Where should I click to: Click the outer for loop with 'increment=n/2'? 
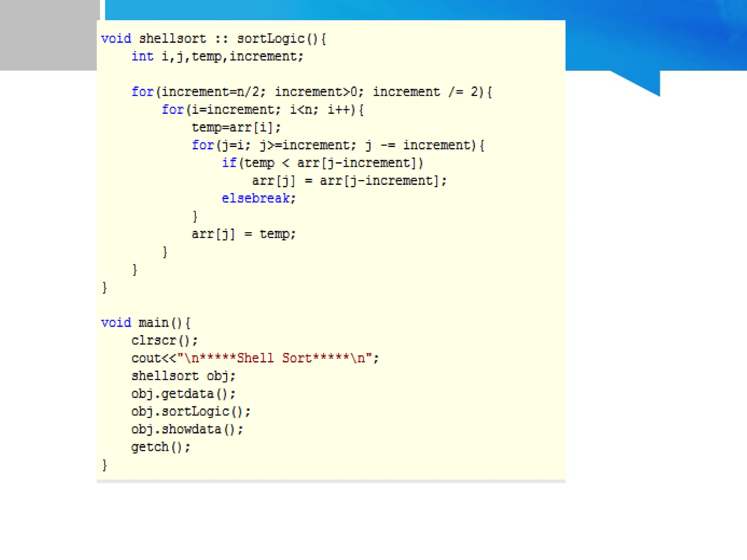pos(311,92)
